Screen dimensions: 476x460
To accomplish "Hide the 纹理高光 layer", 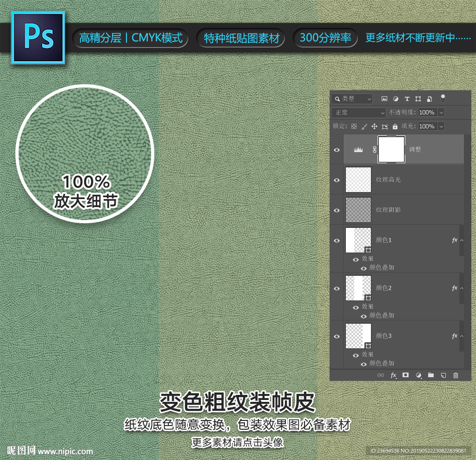I will [x=337, y=180].
